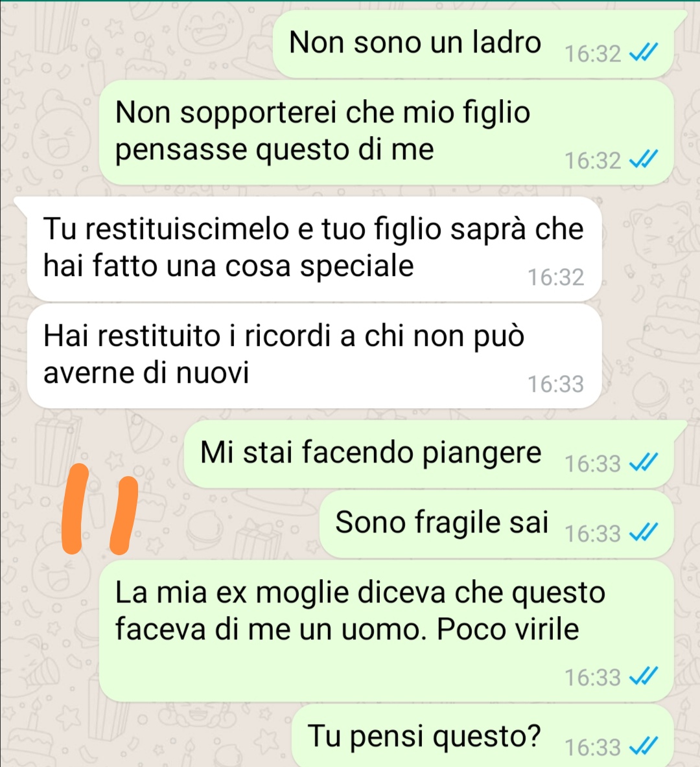Select received message 'Tu restituiscimelo e tuo figlio'
This screenshot has height=767, width=700.
coord(314,249)
